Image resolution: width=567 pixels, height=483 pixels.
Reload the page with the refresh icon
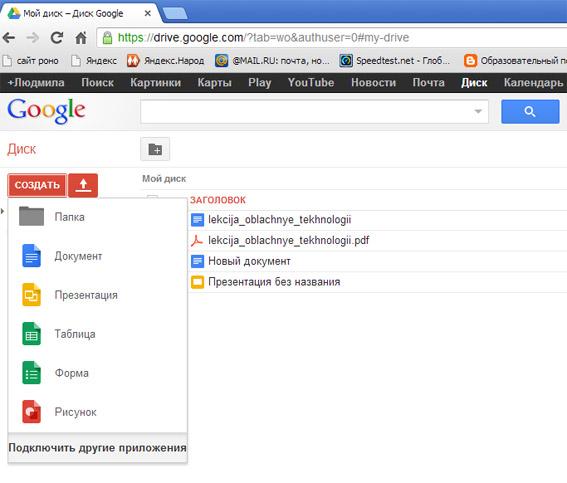click(57, 38)
